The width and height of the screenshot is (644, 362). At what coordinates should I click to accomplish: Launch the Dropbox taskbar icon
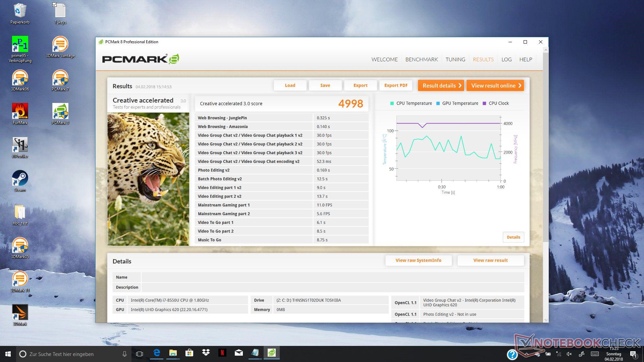[x=206, y=353]
